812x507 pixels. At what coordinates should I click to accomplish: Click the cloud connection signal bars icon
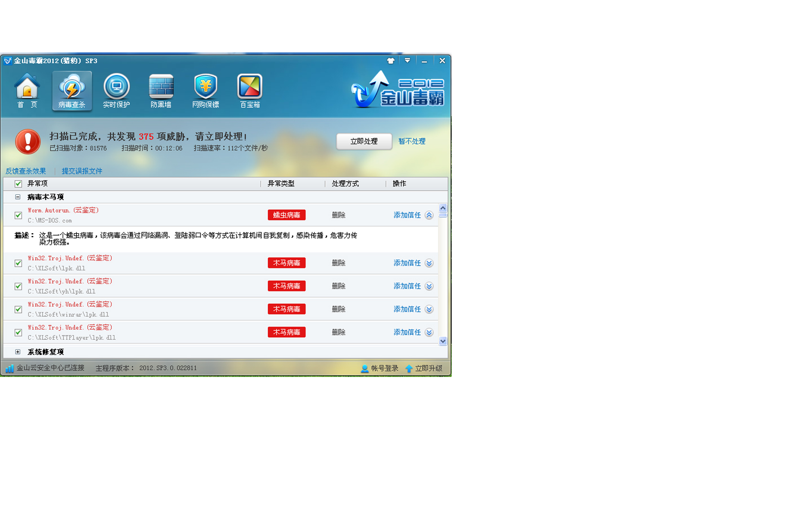10,368
